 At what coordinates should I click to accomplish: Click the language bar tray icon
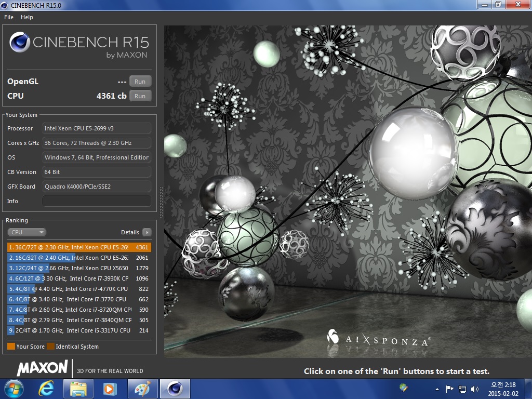[403, 388]
